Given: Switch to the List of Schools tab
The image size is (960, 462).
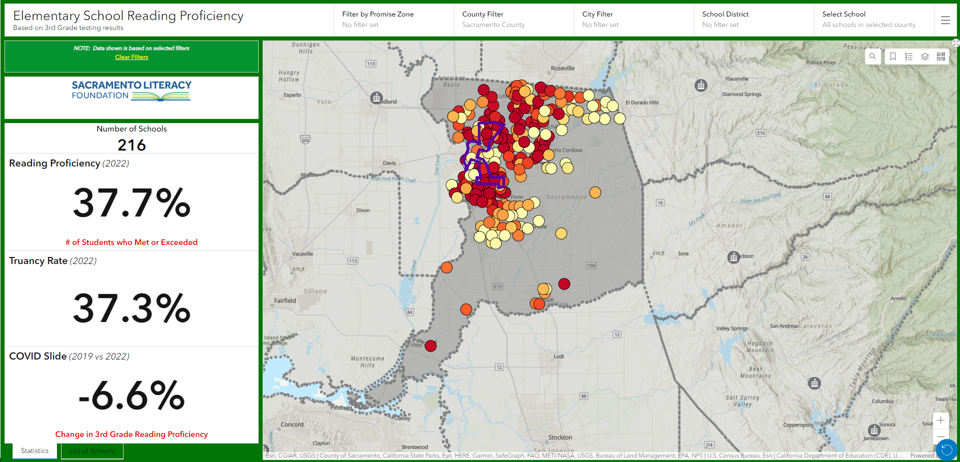Looking at the screenshot, I should pos(92,451).
